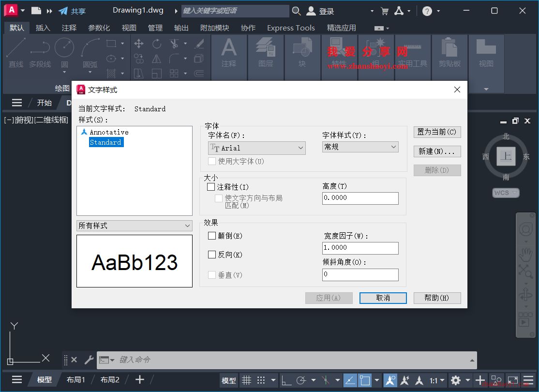
Task: Open the font name Arial dropdown
Action: pos(257,148)
